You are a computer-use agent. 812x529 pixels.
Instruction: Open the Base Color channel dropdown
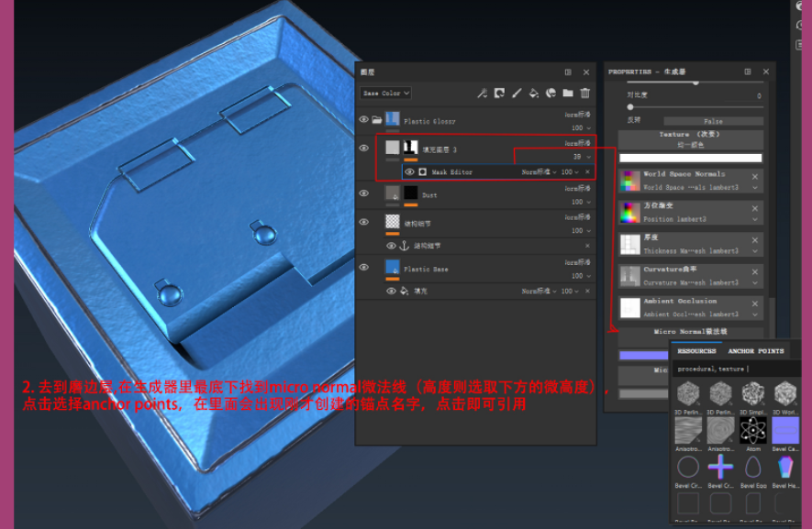tap(385, 94)
